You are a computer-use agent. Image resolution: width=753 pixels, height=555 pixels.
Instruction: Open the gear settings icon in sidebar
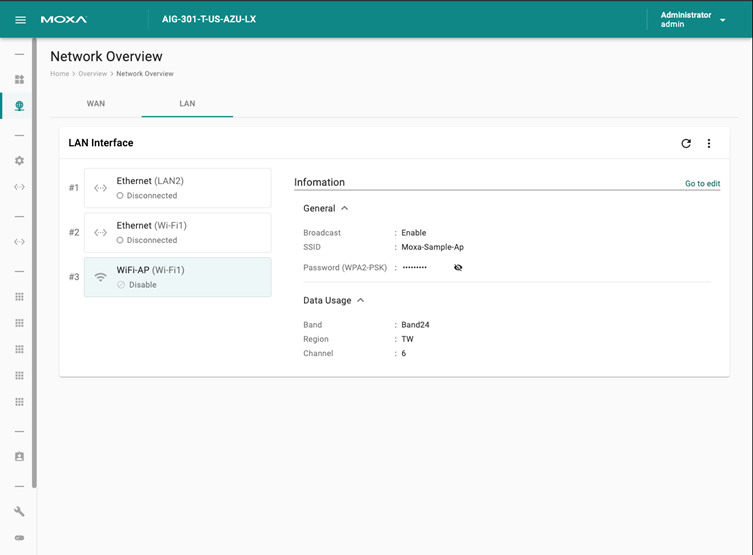tap(19, 160)
